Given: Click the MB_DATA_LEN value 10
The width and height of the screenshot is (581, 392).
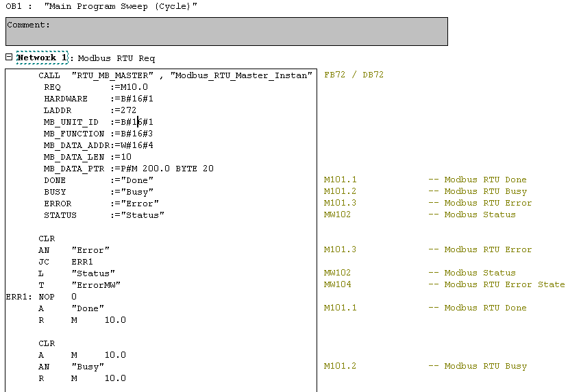Looking at the screenshot, I should point(124,157).
